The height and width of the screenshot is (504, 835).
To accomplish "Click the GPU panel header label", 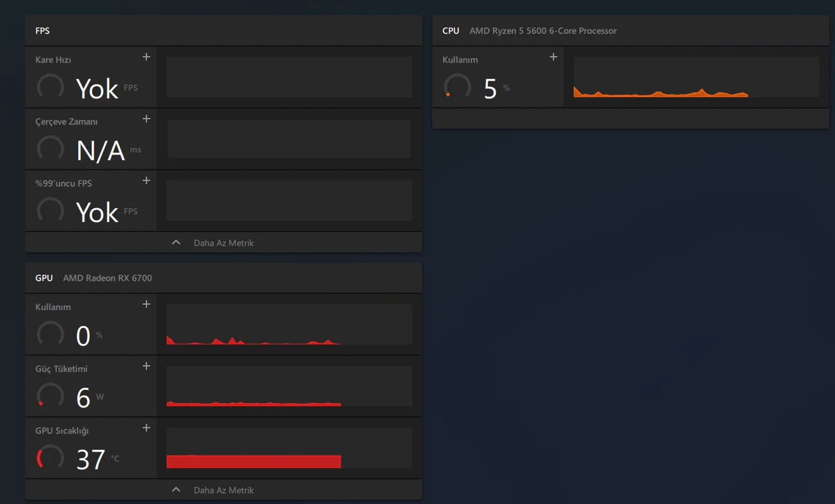I will 44,278.
